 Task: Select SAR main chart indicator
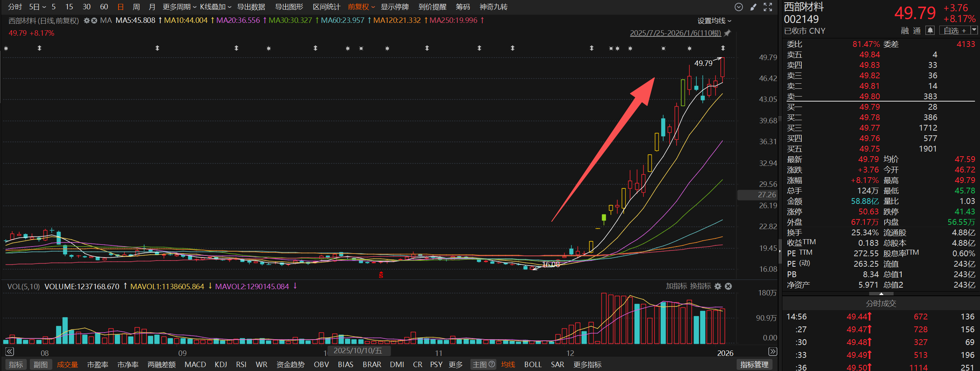pyautogui.click(x=558, y=364)
